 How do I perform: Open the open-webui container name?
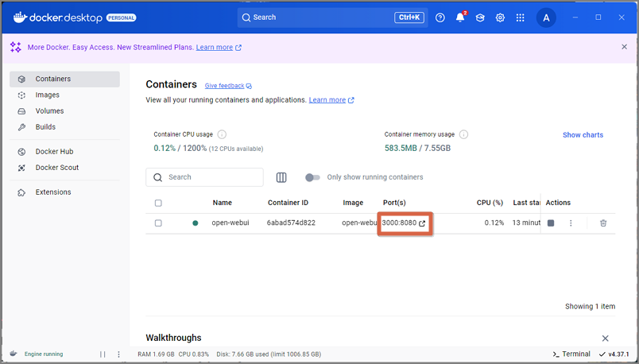tap(230, 223)
